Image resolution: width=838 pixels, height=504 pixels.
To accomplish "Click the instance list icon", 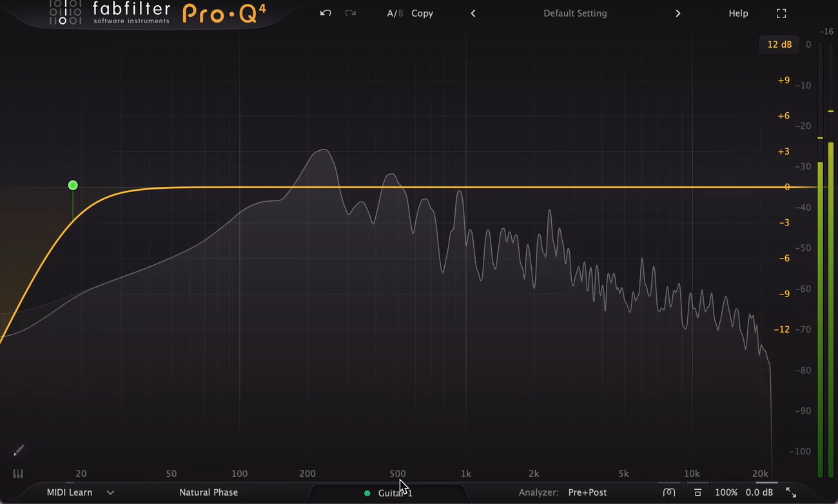I will coord(669,492).
